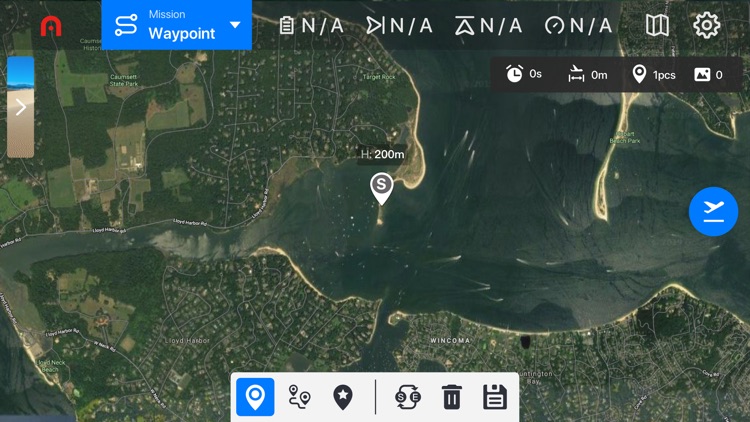Viewport: 750px width, 422px height.
Task: Select the star point-of-interest marker tool
Action: [342, 397]
